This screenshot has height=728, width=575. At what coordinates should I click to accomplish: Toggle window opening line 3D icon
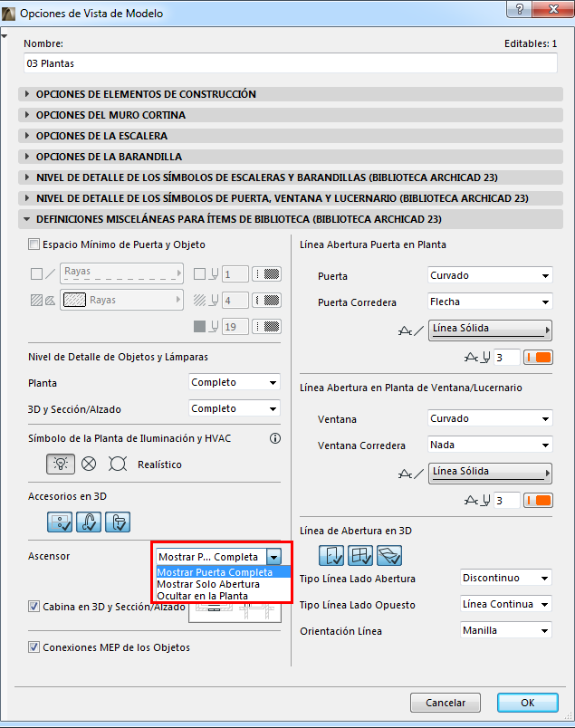click(360, 555)
